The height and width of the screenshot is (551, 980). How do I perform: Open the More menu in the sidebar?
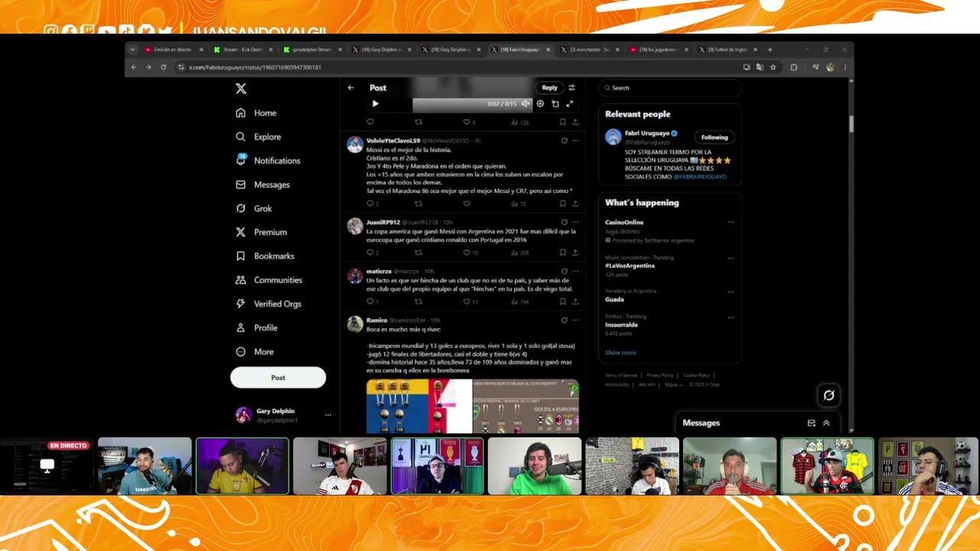255,352
